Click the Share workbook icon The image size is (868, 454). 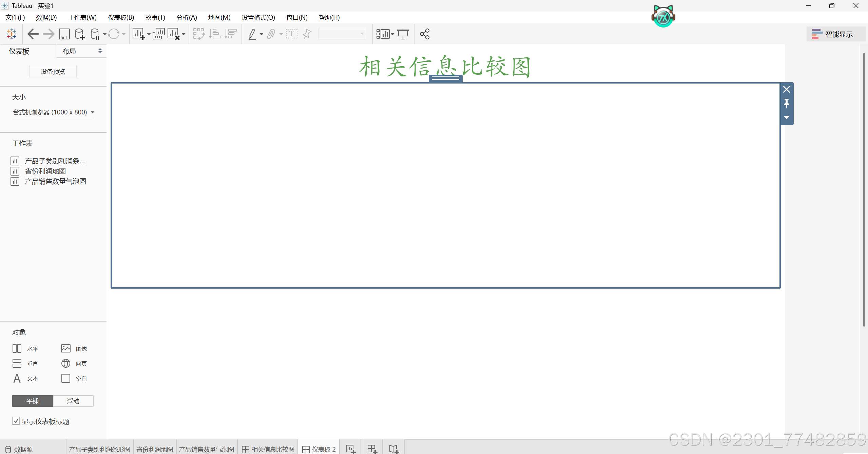[x=424, y=34]
